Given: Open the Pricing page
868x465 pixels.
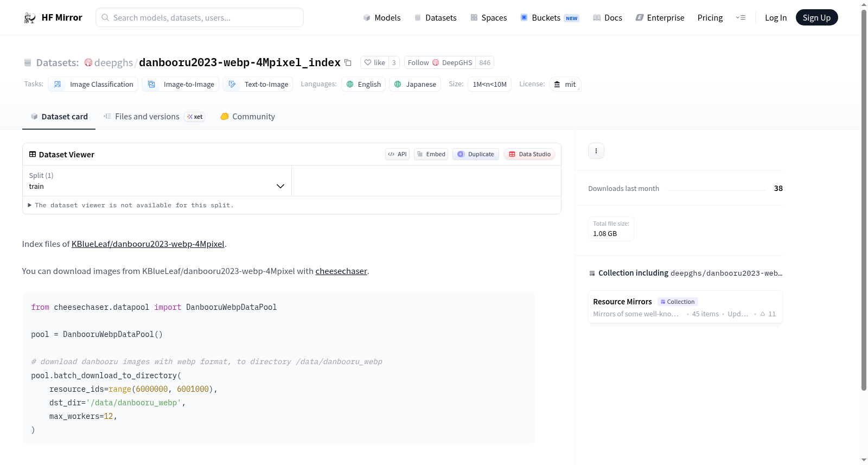Looking at the screenshot, I should tap(710, 18).
